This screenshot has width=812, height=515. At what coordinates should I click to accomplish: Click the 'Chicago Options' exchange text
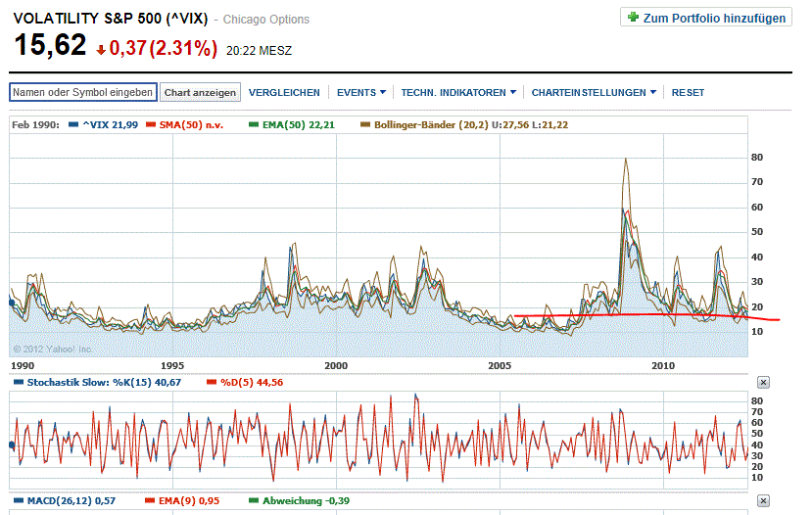click(265, 20)
